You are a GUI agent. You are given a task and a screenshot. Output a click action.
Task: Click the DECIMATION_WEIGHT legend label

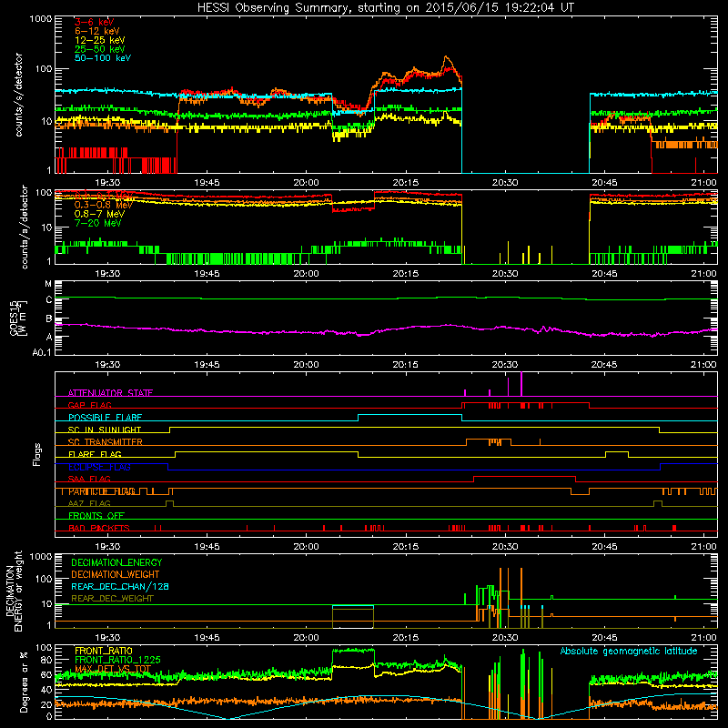[116, 574]
